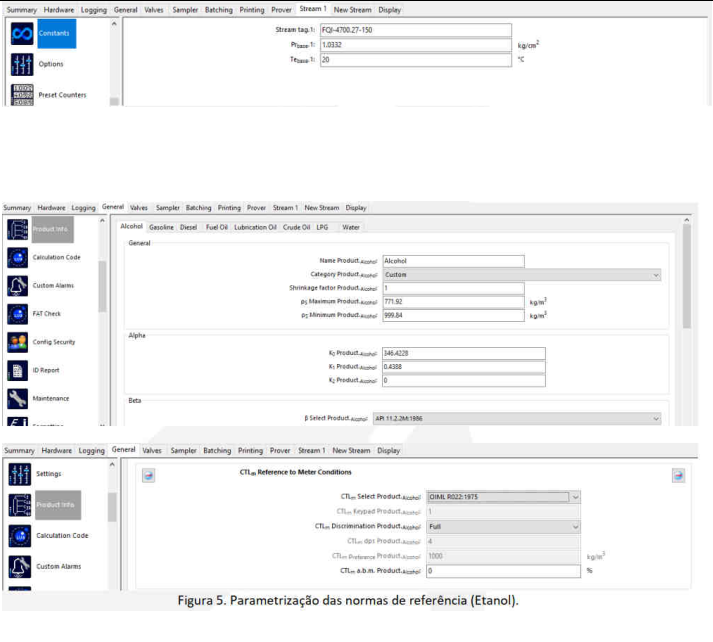The image size is (713, 642).
Task: Click the K2 Product Alcohol field
Action: 464,381
